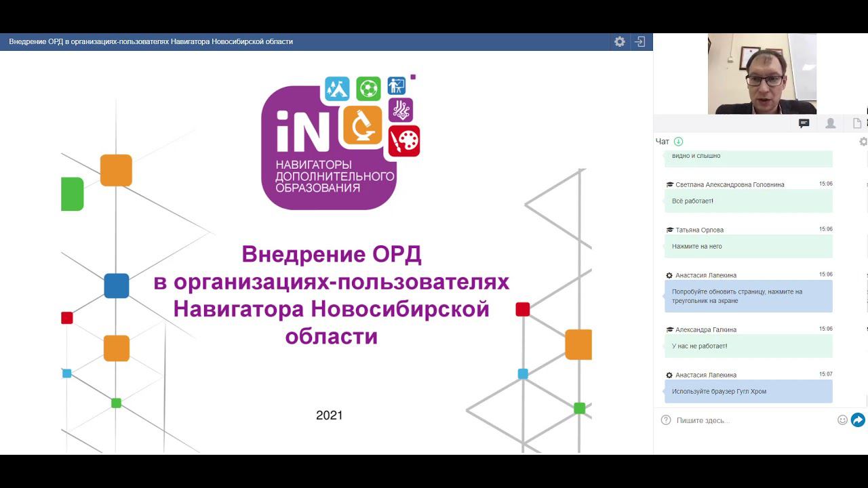Open the documents tab icon

tap(857, 123)
